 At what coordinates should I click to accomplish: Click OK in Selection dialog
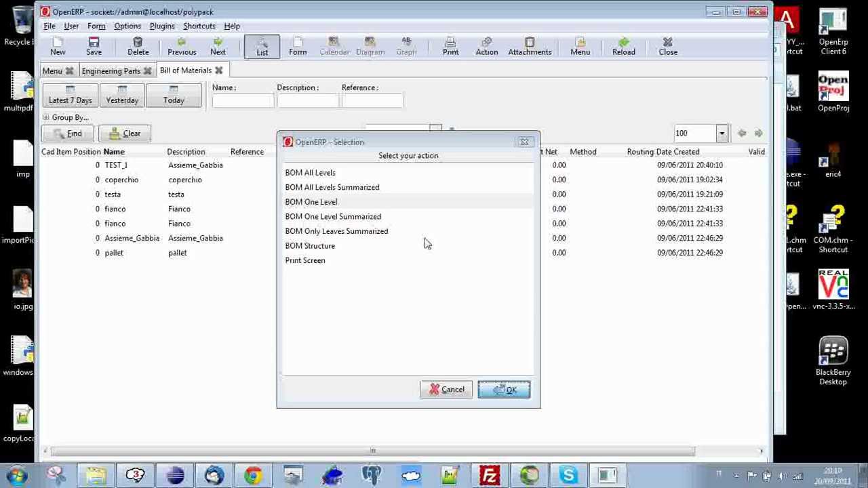coord(504,390)
